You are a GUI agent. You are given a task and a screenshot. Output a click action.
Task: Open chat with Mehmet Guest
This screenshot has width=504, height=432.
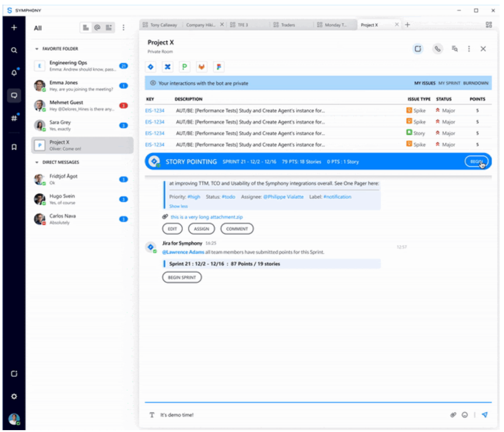pos(82,106)
